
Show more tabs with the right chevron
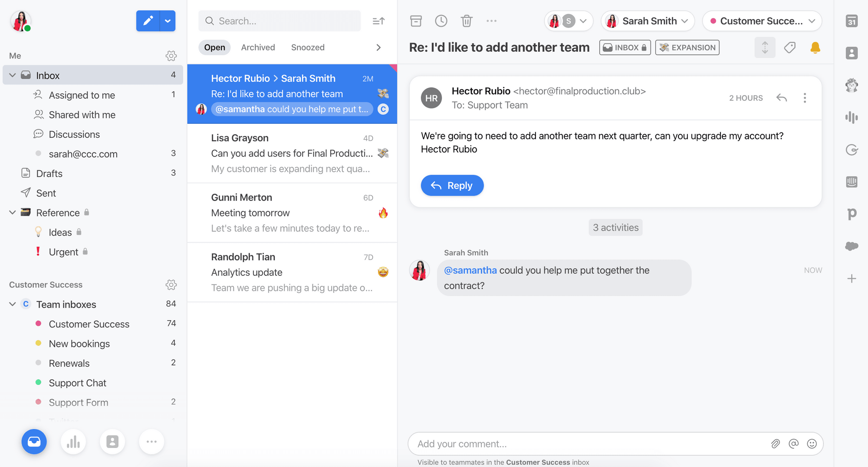click(x=378, y=47)
